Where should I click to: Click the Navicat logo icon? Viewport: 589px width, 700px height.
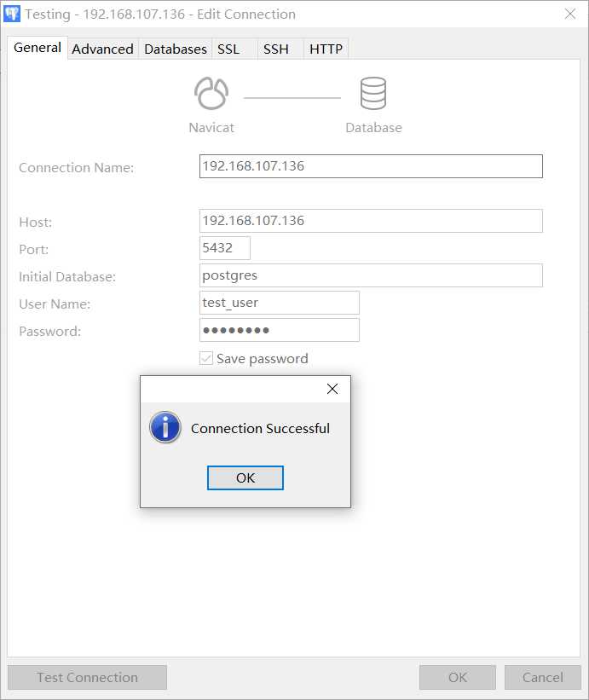click(211, 95)
